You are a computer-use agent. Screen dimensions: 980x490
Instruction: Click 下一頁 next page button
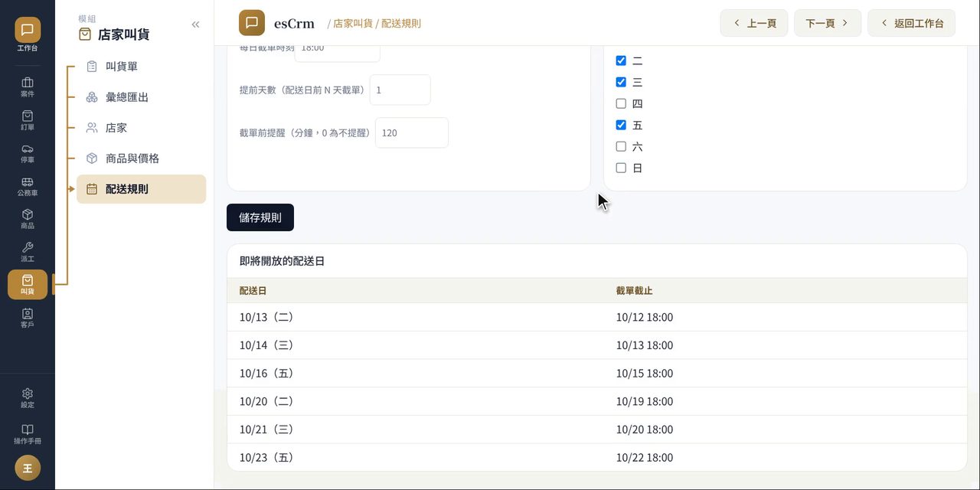click(x=828, y=23)
